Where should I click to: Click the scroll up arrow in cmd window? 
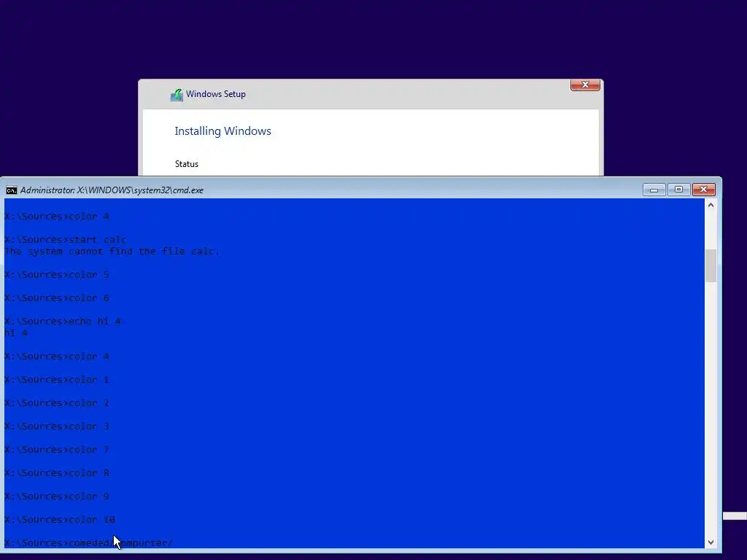click(x=711, y=205)
